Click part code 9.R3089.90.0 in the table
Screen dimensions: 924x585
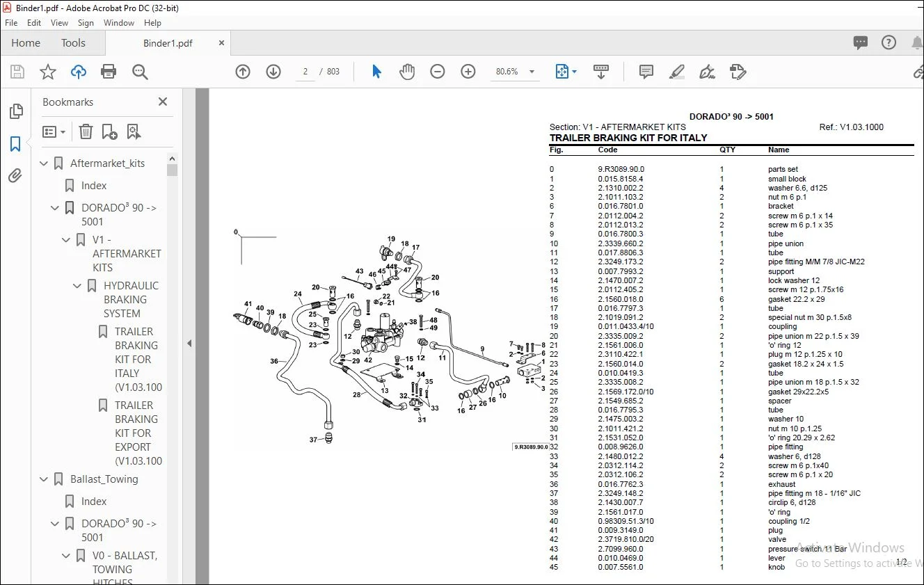(x=621, y=169)
